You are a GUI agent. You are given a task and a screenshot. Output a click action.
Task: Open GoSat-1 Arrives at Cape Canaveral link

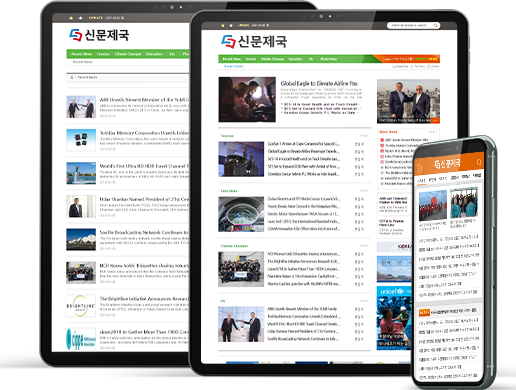pyautogui.click(x=304, y=144)
